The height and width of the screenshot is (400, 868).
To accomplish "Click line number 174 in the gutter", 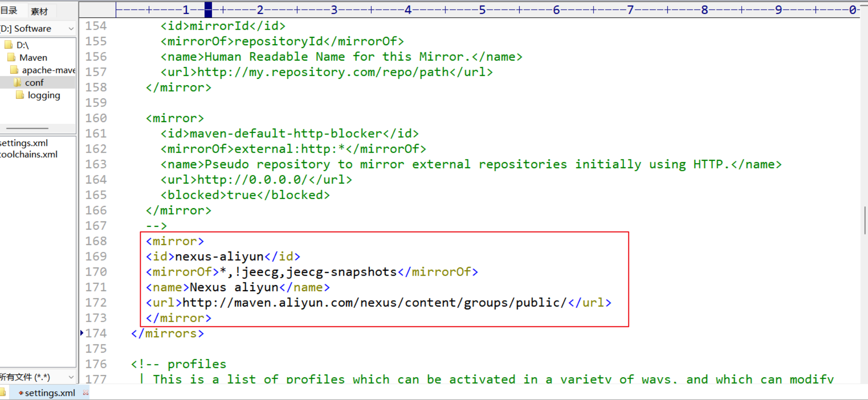I will pyautogui.click(x=96, y=333).
